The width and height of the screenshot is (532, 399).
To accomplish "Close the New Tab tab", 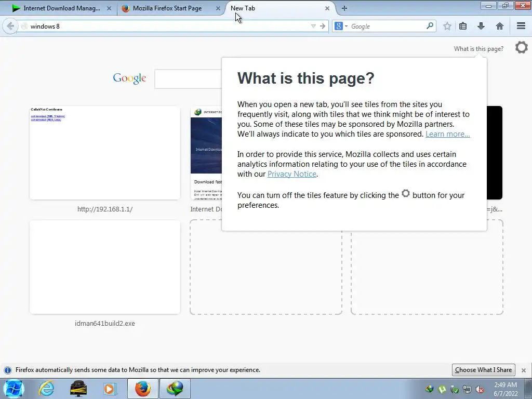I will [x=327, y=8].
